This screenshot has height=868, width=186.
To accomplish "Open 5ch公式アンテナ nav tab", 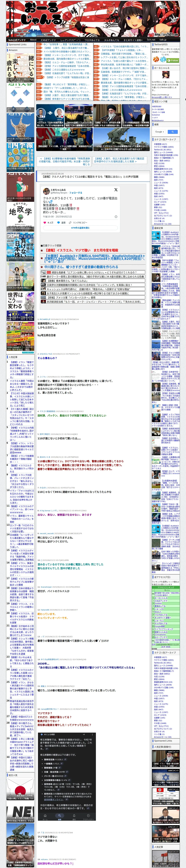I will (17, 40).
